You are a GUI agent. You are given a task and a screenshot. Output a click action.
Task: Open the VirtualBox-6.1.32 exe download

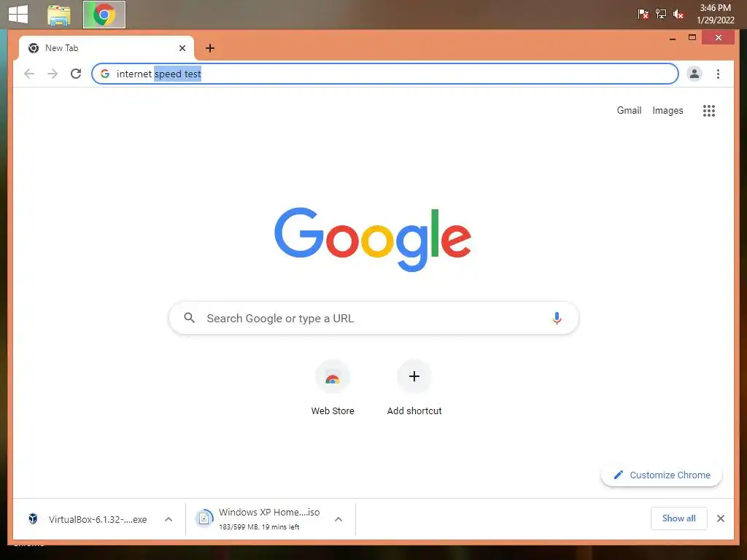(98, 519)
